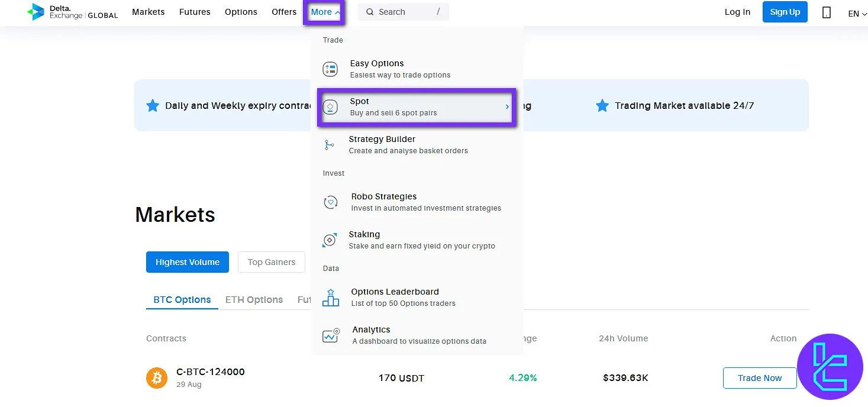Click the Markets heading
Image resolution: width=868 pixels, height=407 pixels.
175,214
